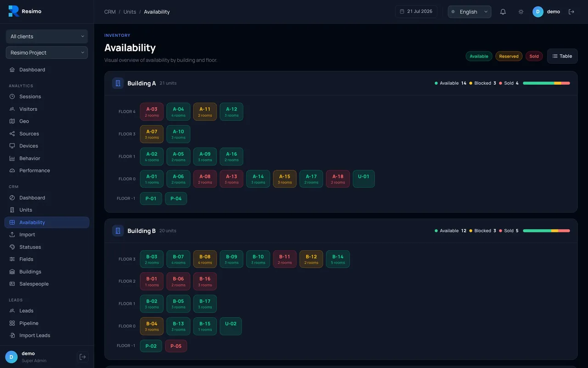This screenshot has height=368, width=588.
Task: Toggle light theme with sun icon
Action: 521,11
